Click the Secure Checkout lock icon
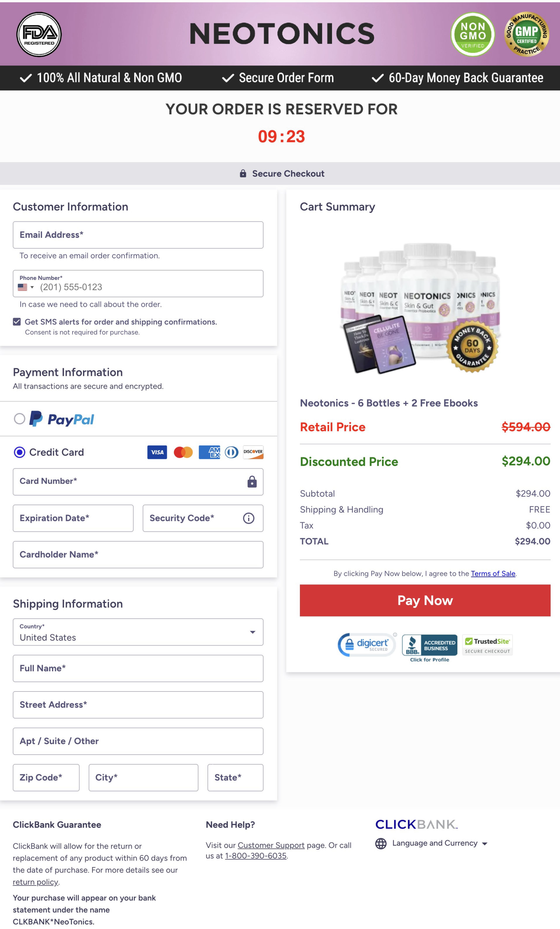The height and width of the screenshot is (929, 560). click(x=243, y=173)
